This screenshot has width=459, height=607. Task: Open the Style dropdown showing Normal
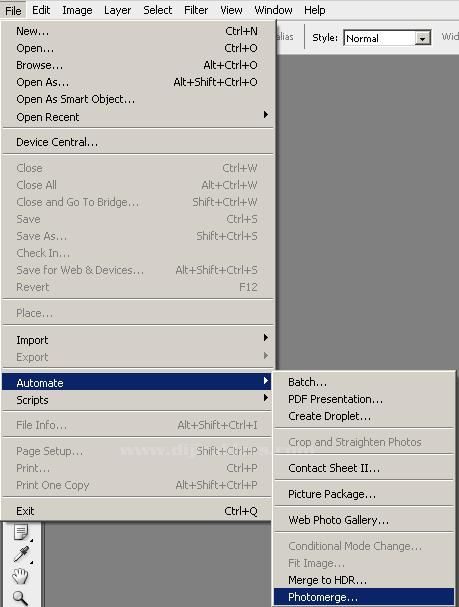tap(387, 38)
